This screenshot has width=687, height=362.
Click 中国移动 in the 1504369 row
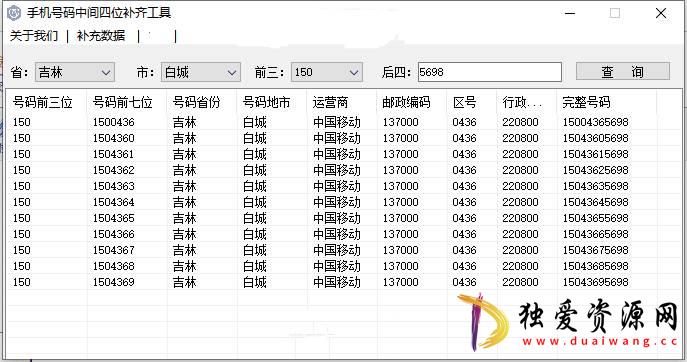point(336,282)
